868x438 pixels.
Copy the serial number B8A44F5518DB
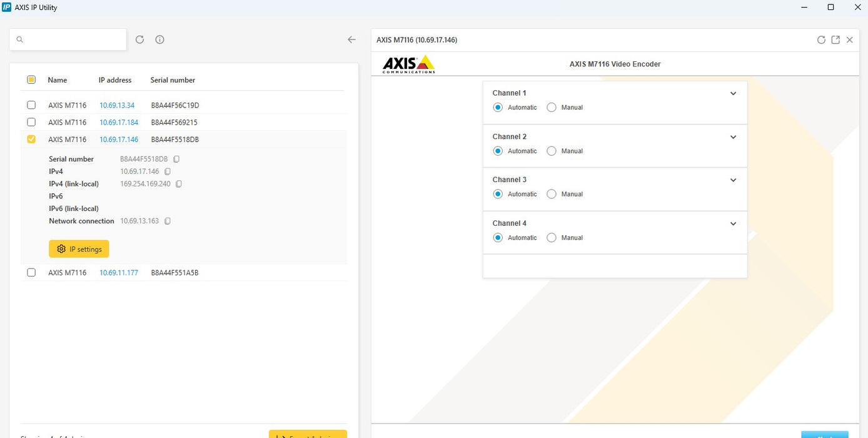click(x=176, y=159)
